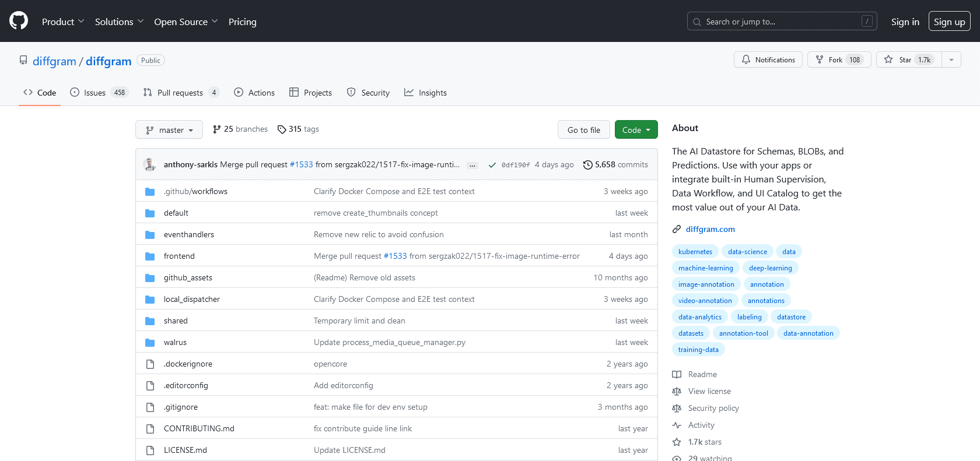Expand the Product menu
This screenshot has height=461, width=980.
(x=63, y=22)
